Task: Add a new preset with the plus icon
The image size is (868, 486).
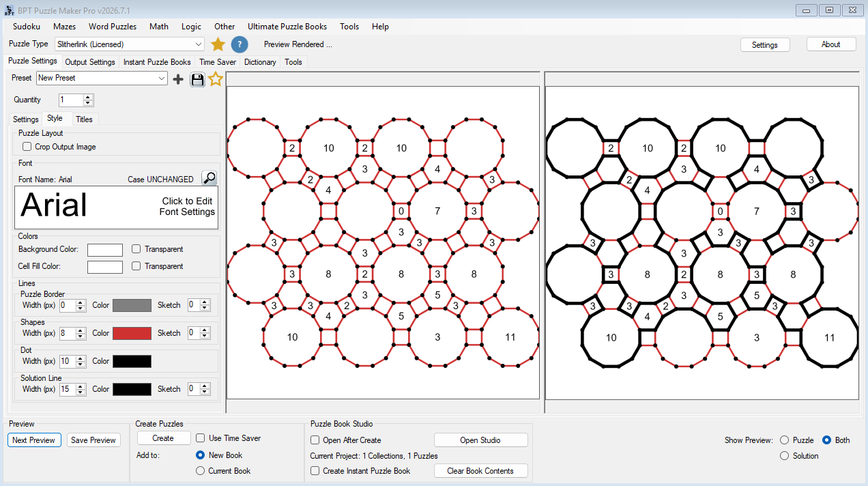Action: (178, 79)
